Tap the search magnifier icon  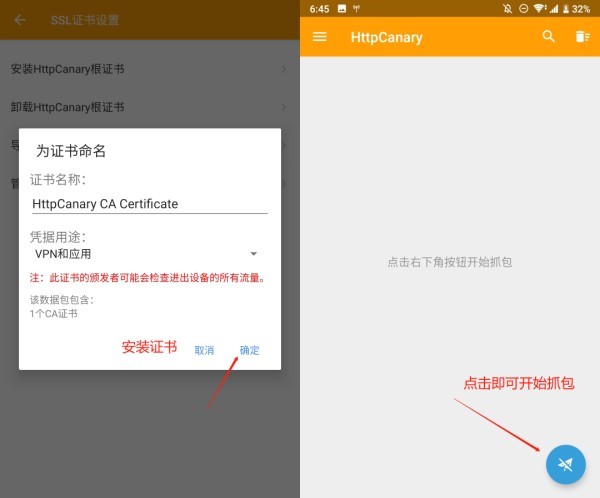click(x=548, y=37)
